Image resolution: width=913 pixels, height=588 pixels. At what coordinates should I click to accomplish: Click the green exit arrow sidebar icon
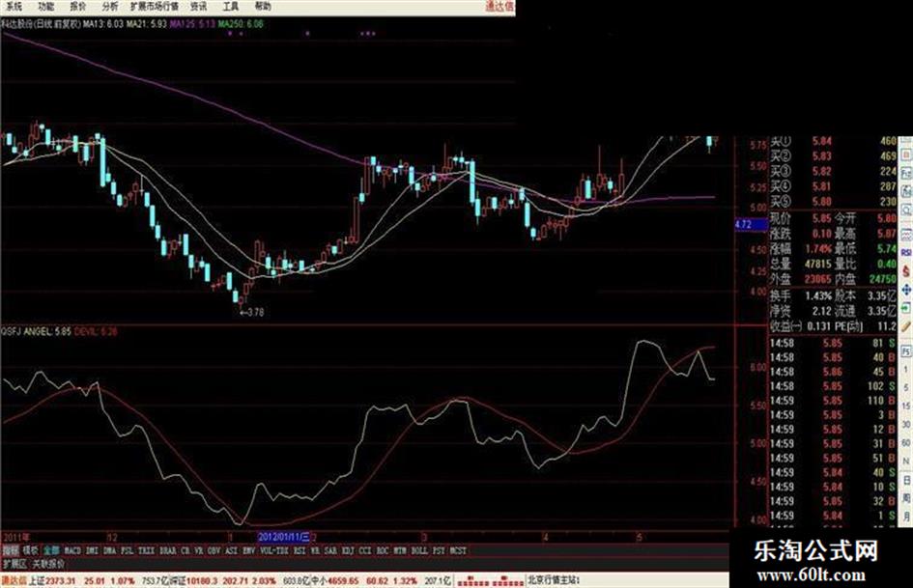point(906,307)
